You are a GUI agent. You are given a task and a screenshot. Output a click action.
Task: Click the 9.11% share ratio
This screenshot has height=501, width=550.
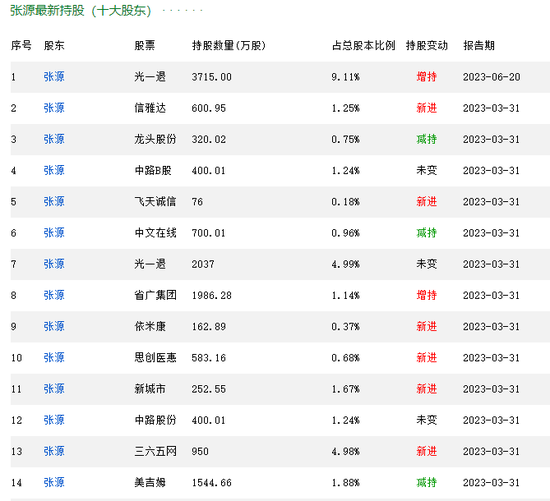pyautogui.click(x=346, y=77)
